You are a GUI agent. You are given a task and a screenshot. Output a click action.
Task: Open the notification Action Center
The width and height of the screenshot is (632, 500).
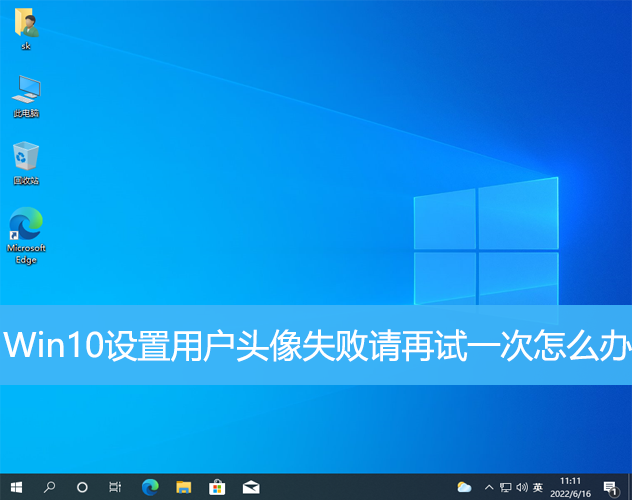point(610,487)
